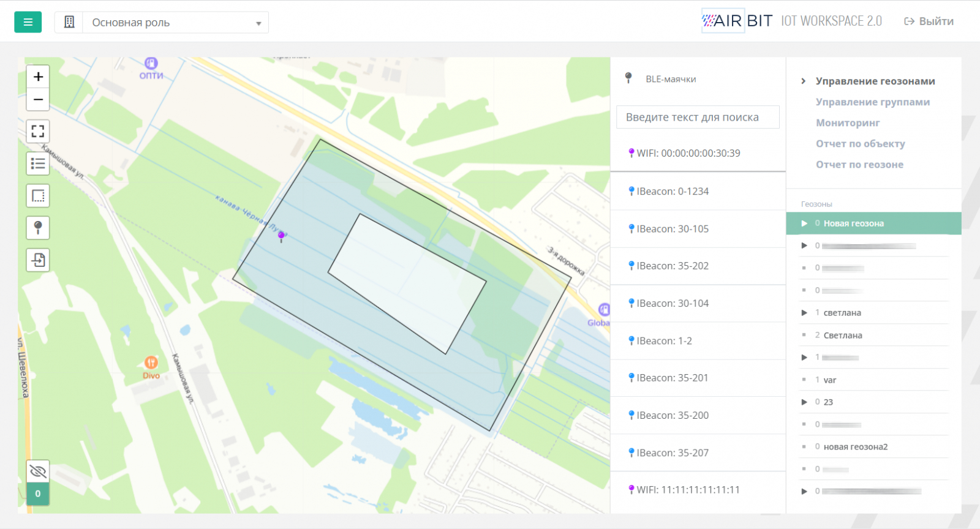Select IBeacon: 30-104 in the list
Viewport: 980px width, 529px height.
click(698, 304)
